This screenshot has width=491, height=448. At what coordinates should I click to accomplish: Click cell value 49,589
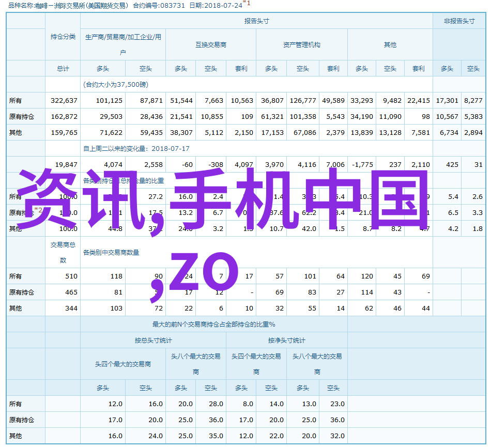pyautogui.click(x=333, y=100)
